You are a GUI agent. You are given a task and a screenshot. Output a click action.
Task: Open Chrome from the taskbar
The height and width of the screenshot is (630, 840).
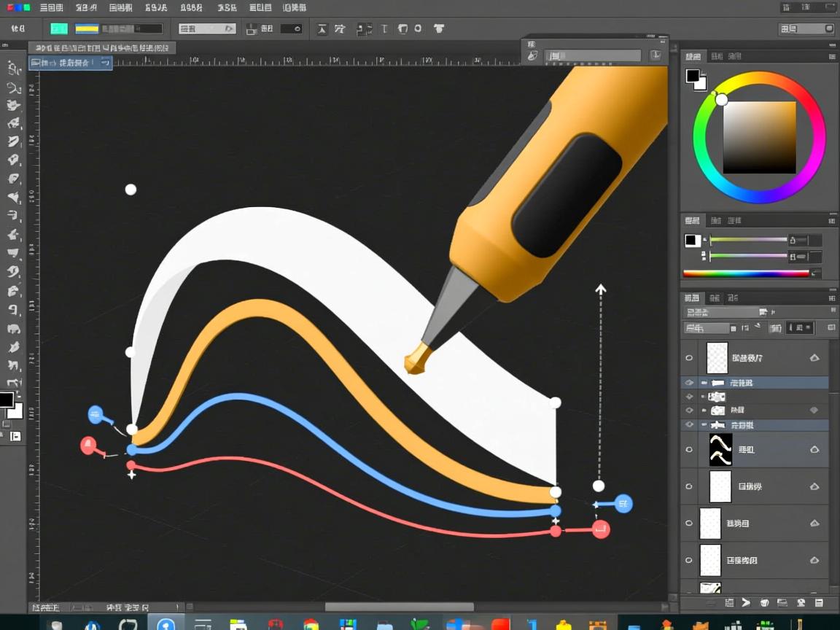[x=311, y=625]
